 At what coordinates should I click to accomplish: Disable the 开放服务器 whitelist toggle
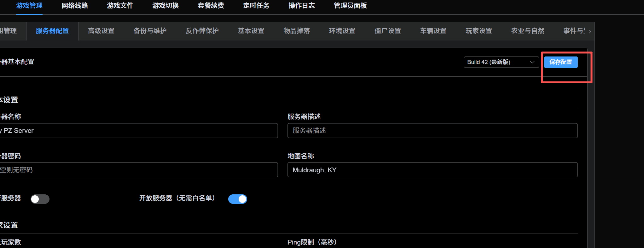(x=237, y=199)
